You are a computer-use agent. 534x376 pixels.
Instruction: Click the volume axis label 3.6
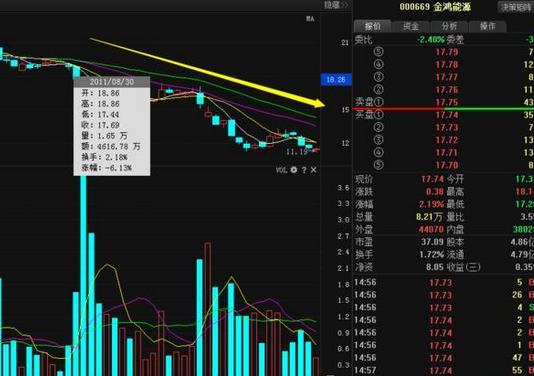pos(343,188)
